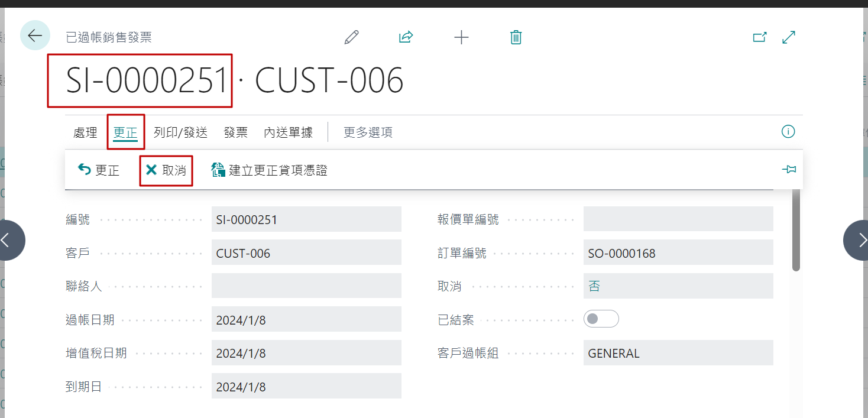Go to previous record chevron
The image size is (868, 418).
(6, 240)
